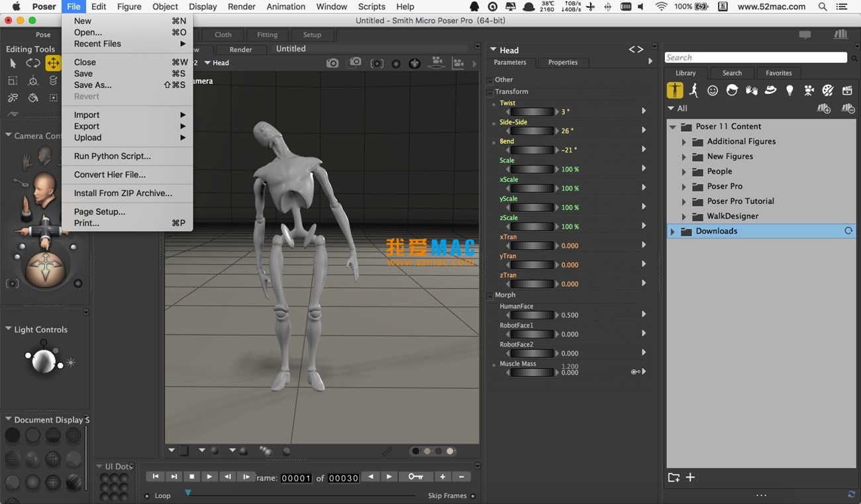Expand the Downloads library
This screenshot has width=861, height=504.
pos(673,231)
